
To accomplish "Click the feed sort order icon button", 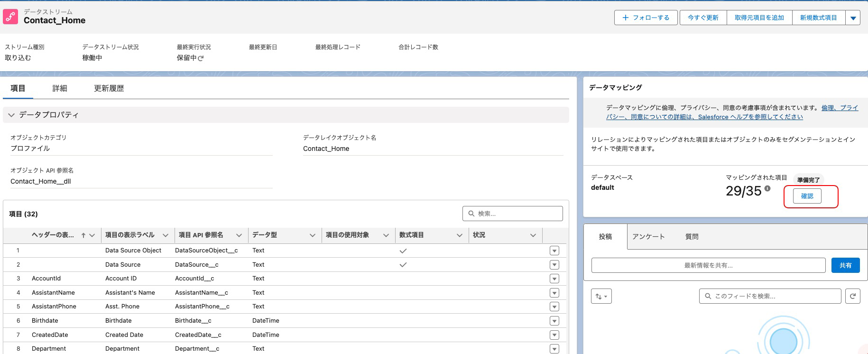I will coord(601,296).
